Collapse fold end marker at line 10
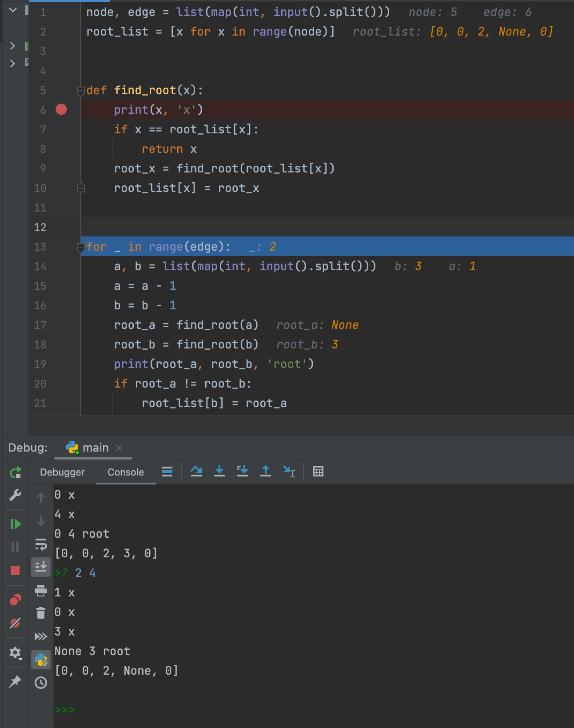The height and width of the screenshot is (728, 574). click(81, 188)
